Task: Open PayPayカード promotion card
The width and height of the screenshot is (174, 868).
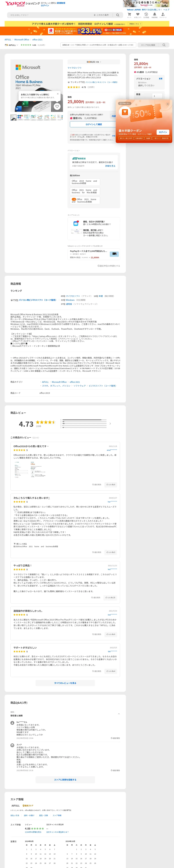Action: (94, 254)
